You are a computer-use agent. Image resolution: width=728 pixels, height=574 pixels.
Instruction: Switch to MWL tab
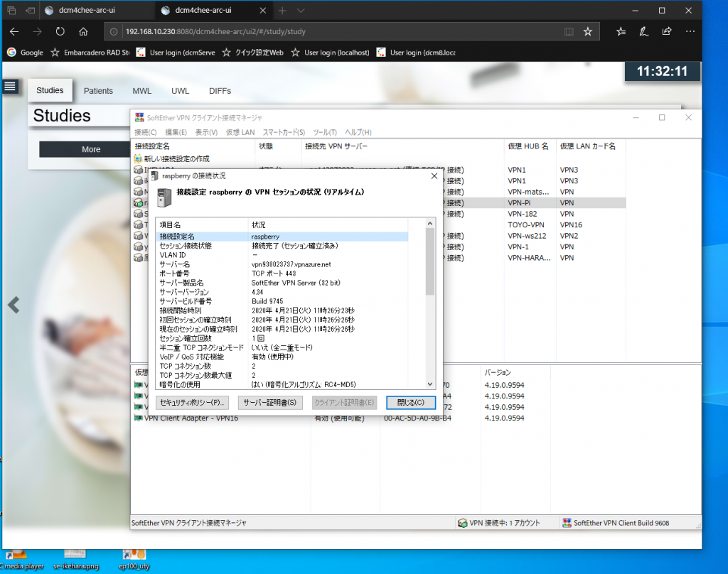click(x=141, y=91)
